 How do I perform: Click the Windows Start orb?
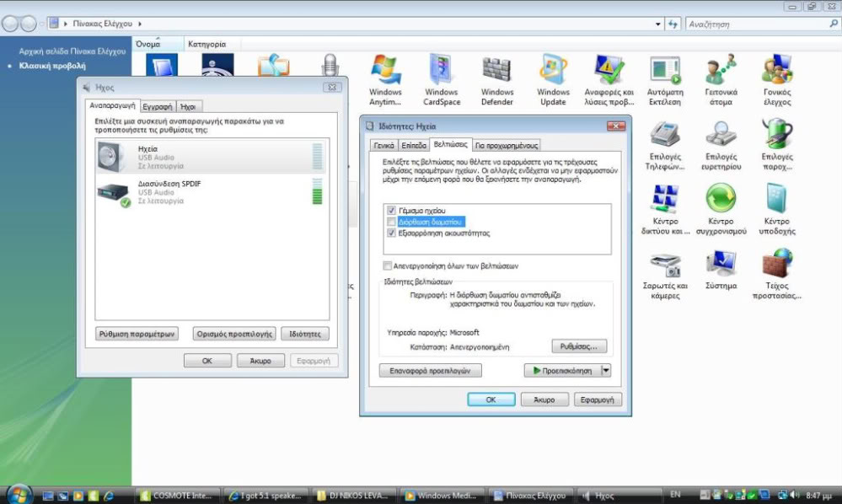coord(19,495)
